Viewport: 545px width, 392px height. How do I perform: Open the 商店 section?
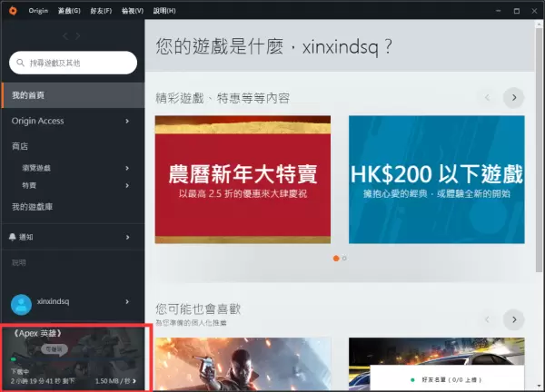tap(20, 146)
